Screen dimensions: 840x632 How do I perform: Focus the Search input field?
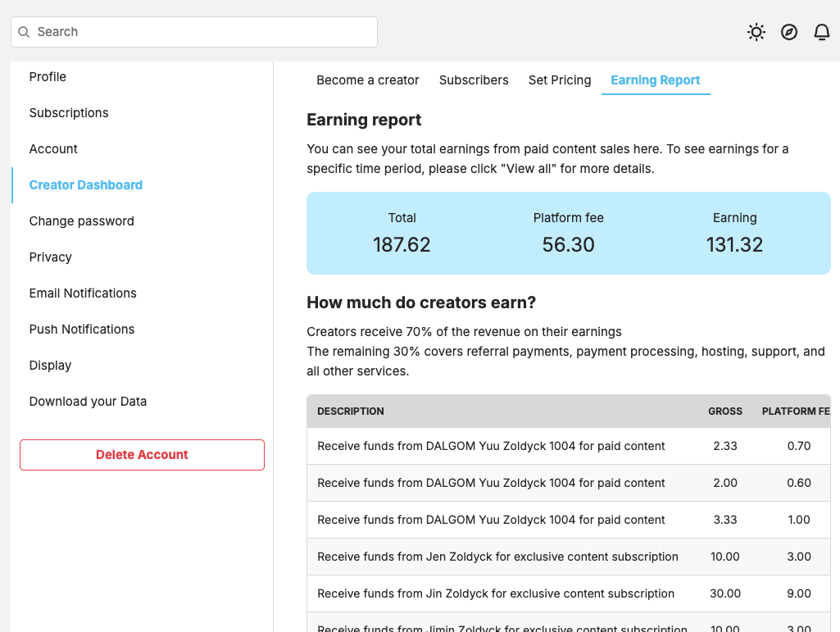[194, 32]
